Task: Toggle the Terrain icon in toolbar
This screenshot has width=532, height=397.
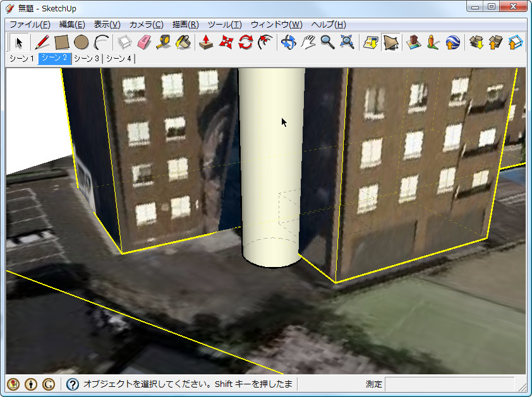Action: pos(390,42)
